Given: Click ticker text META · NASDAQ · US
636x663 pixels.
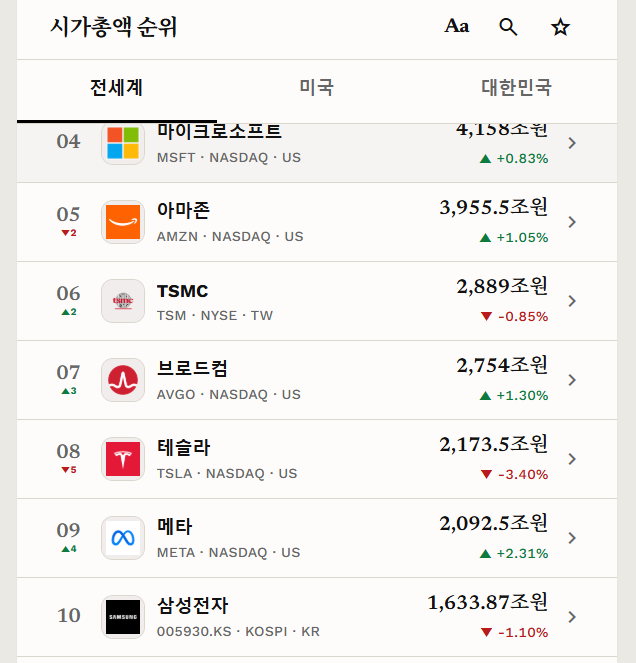Looking at the screenshot, I should (228, 553).
